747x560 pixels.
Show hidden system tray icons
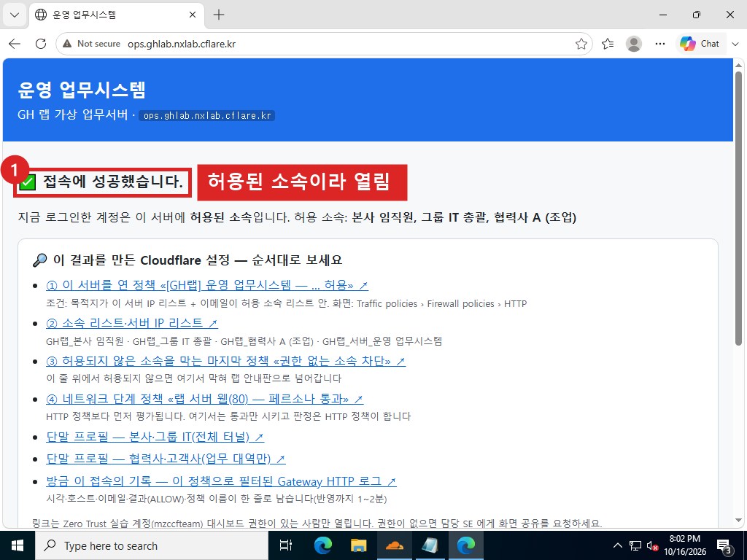point(617,545)
